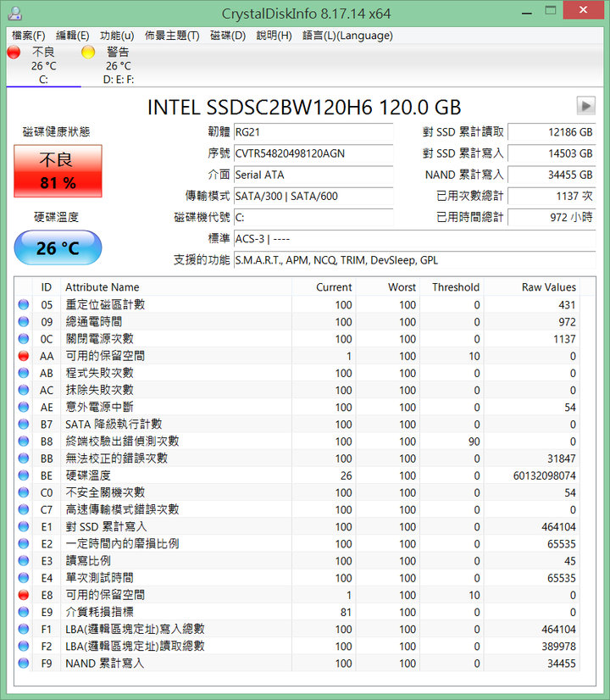Click the blue status dot on row E2
610x700 pixels.
pyautogui.click(x=24, y=544)
